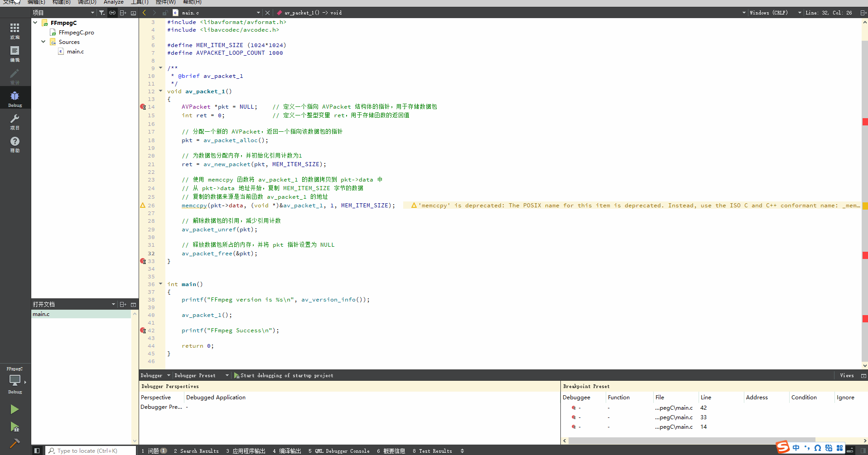Click Line 32, Col 26 indicator

coord(828,13)
